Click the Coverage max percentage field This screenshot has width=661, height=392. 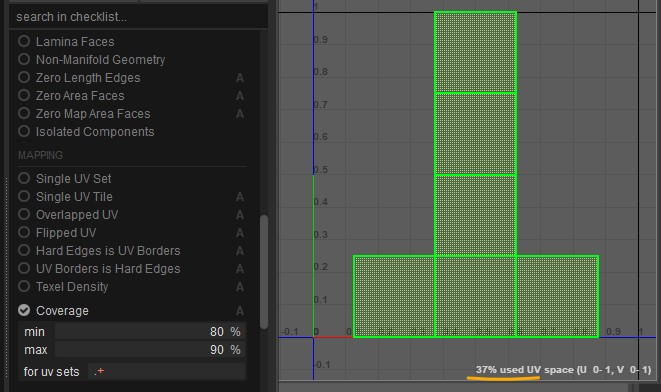tap(150, 350)
